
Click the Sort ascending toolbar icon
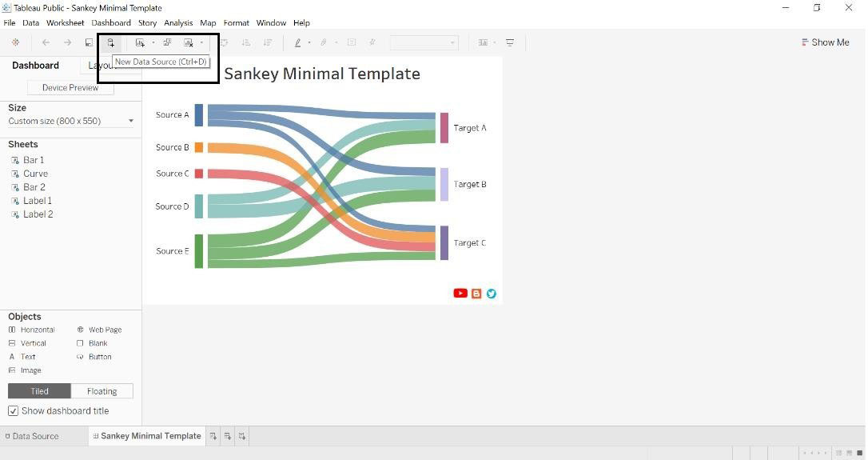coord(246,42)
